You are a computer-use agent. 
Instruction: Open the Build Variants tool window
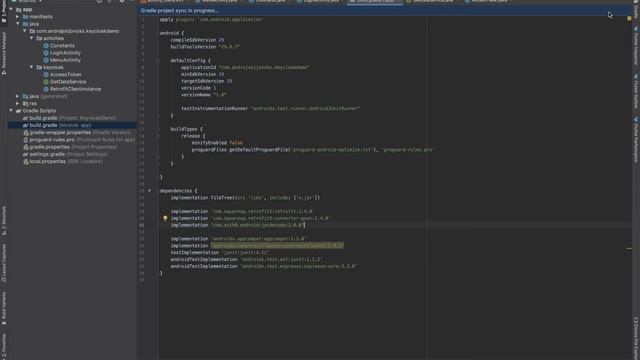[x=4, y=308]
